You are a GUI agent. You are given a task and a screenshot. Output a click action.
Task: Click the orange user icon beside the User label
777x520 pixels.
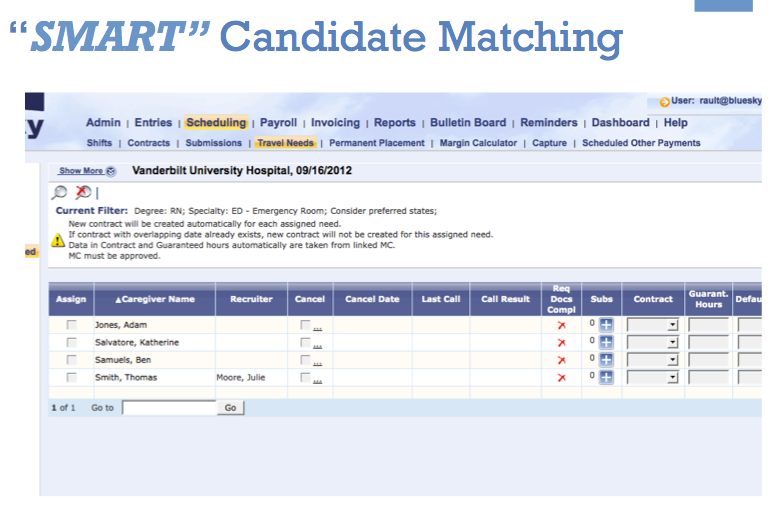coord(664,102)
